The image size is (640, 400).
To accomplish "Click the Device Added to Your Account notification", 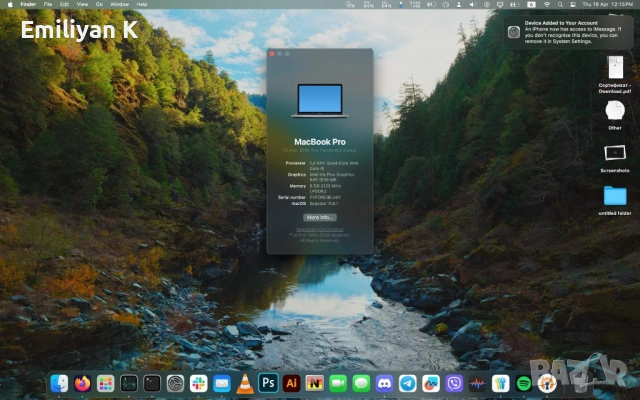I will [x=568, y=32].
